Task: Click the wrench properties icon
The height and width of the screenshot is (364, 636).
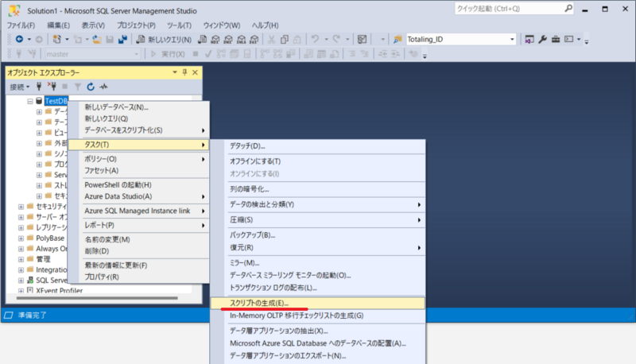Action: coord(542,39)
